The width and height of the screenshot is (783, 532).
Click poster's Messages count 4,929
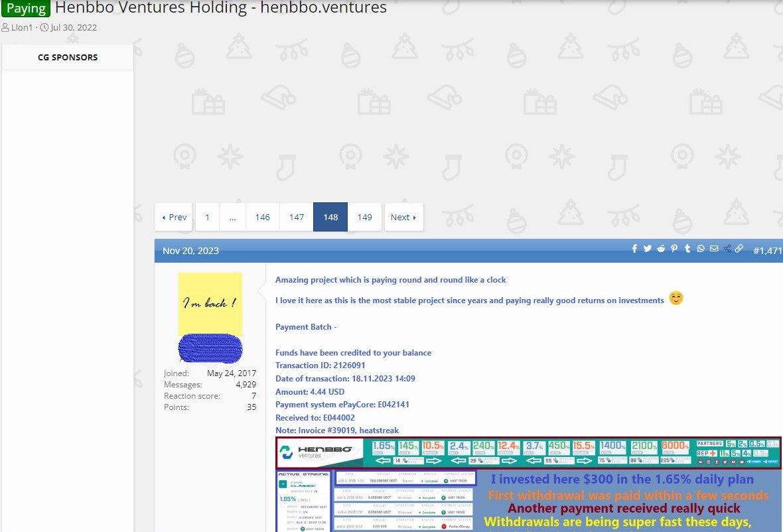click(x=246, y=384)
